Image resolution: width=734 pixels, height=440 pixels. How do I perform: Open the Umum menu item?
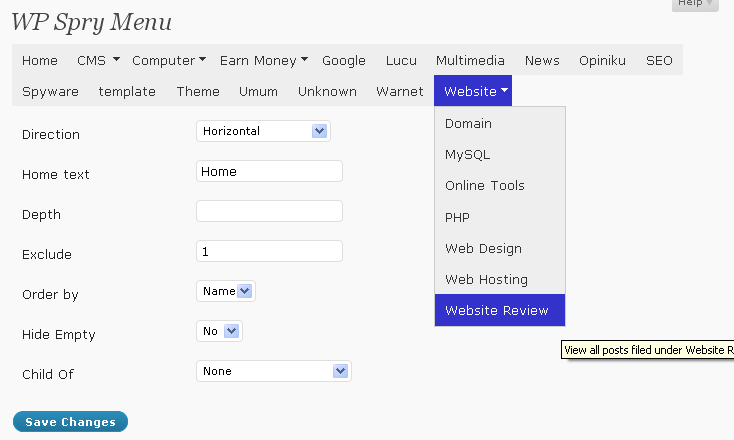[258, 91]
